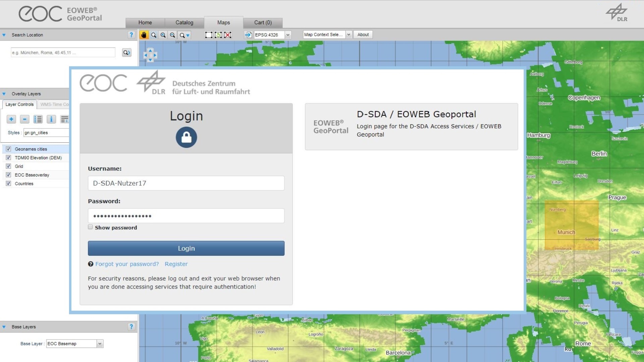
Task: Uncheck the Geonames cities layer
Action: 8,149
